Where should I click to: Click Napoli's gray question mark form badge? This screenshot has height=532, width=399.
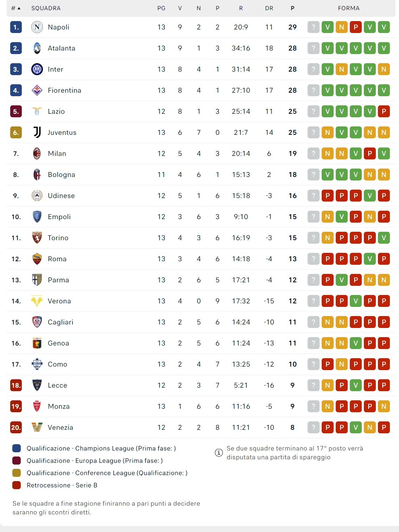[314, 27]
